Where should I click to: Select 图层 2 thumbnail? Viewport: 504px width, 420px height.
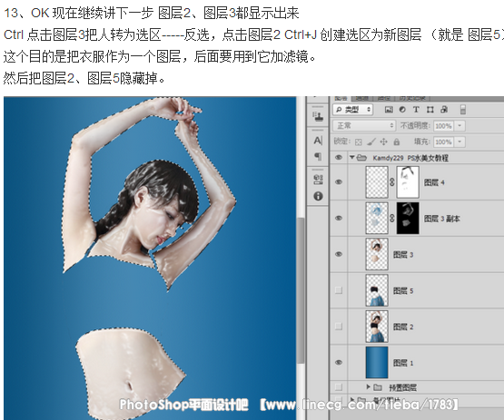[377, 327]
